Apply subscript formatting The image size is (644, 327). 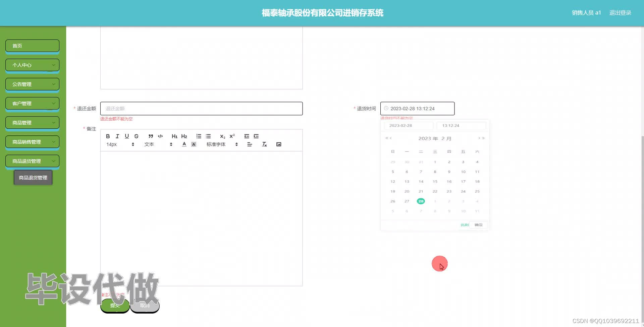click(x=222, y=136)
